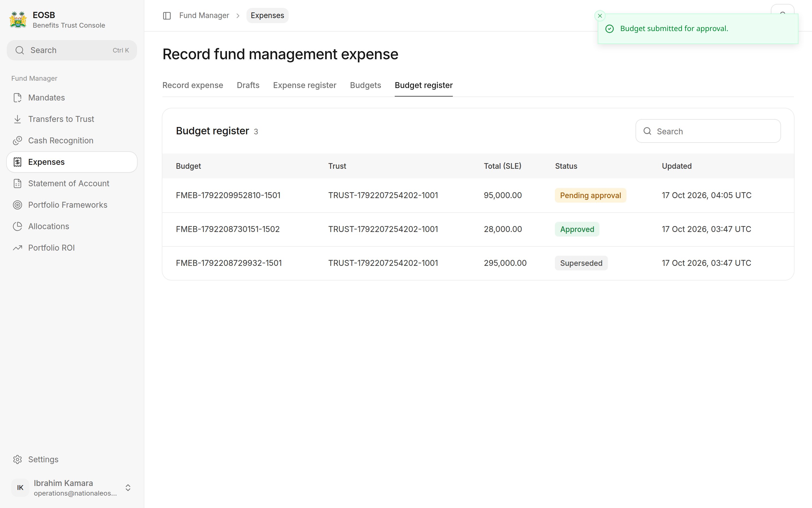
Task: Focus the sidebar Search box
Action: pos(72,51)
